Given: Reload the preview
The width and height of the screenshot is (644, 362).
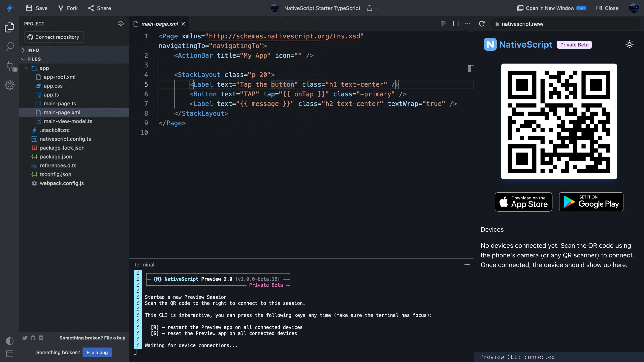Looking at the screenshot, I should pyautogui.click(x=482, y=24).
